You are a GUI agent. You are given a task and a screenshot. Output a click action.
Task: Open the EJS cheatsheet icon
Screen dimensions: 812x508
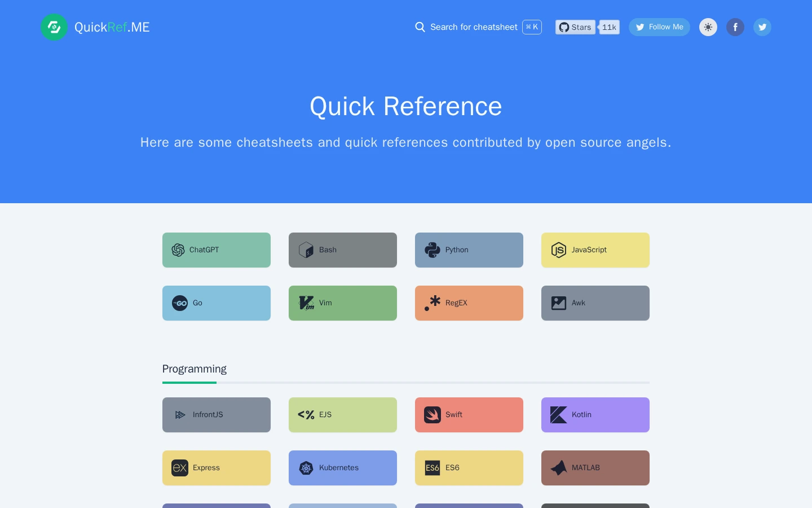tap(306, 415)
